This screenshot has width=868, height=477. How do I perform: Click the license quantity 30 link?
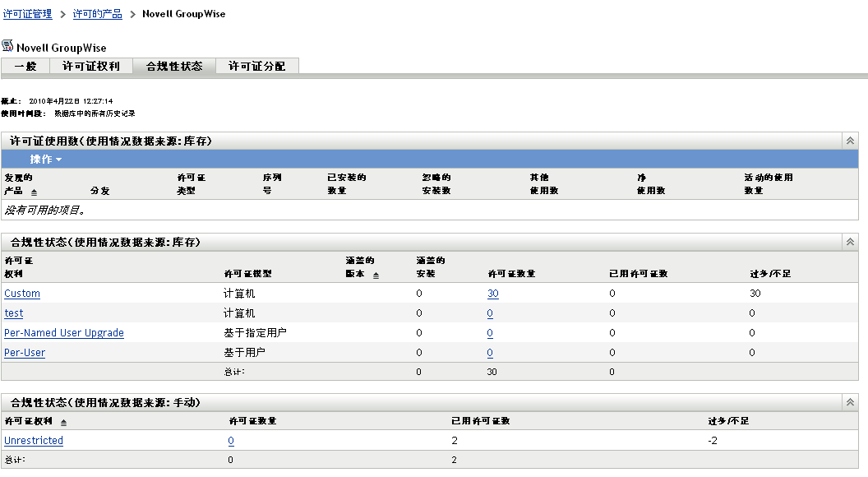pyautogui.click(x=492, y=294)
